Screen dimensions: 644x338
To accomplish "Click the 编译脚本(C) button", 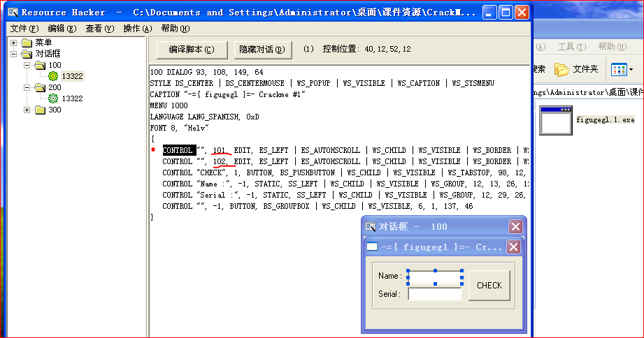I will (192, 50).
